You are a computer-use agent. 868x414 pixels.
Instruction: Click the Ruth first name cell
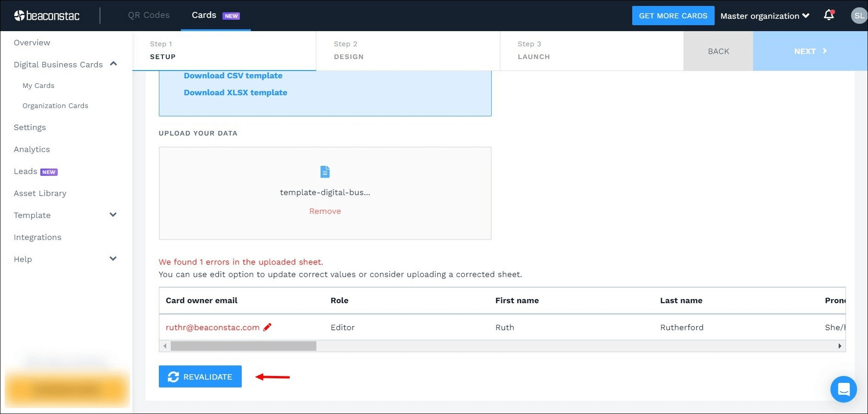click(x=505, y=327)
